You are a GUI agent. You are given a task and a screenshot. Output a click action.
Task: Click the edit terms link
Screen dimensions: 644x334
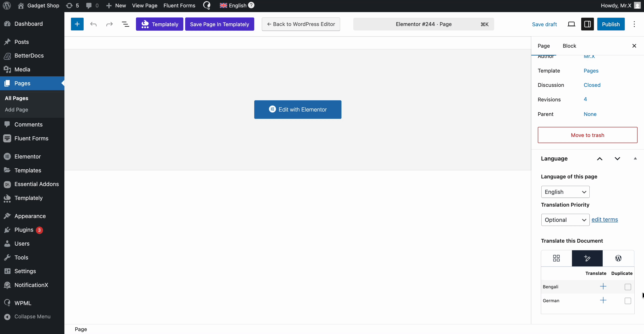coord(605,219)
